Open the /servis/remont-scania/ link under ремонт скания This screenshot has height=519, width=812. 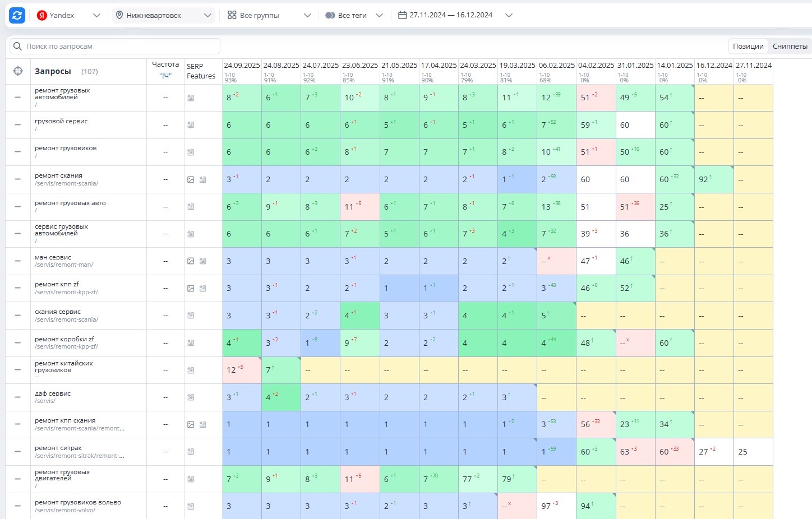click(x=66, y=183)
